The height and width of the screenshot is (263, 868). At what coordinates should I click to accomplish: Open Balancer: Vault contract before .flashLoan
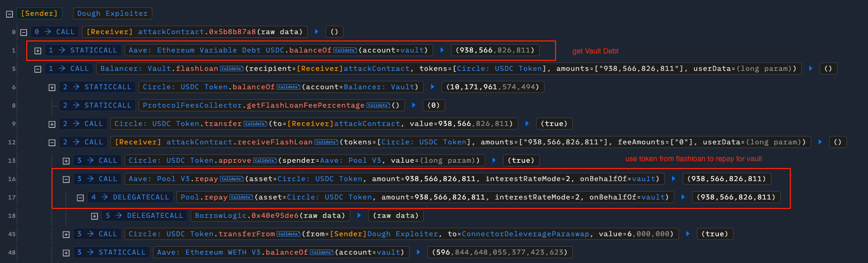point(135,69)
